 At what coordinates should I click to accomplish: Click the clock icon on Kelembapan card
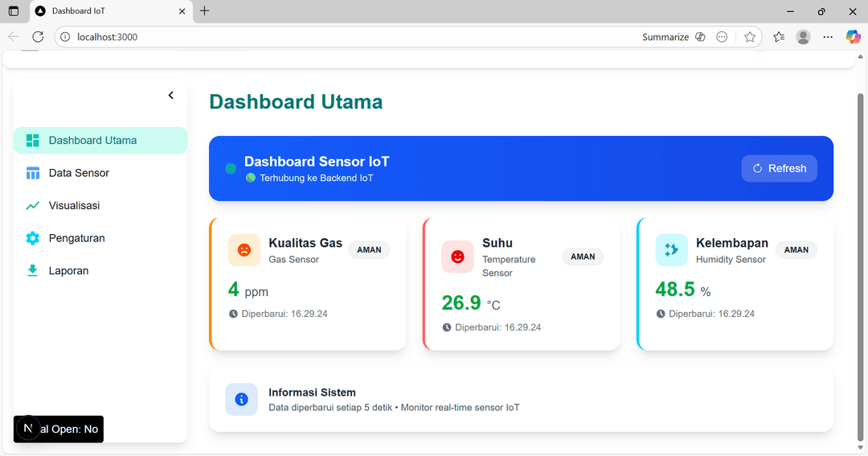click(661, 314)
